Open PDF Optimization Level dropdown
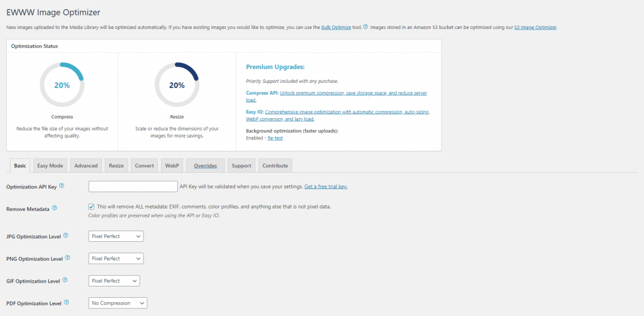The width and height of the screenshot is (644, 316). pyautogui.click(x=118, y=303)
